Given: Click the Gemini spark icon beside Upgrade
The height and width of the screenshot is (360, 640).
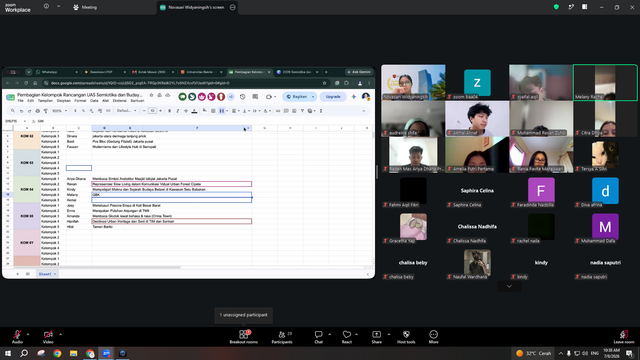Looking at the screenshot, I should click(353, 97).
